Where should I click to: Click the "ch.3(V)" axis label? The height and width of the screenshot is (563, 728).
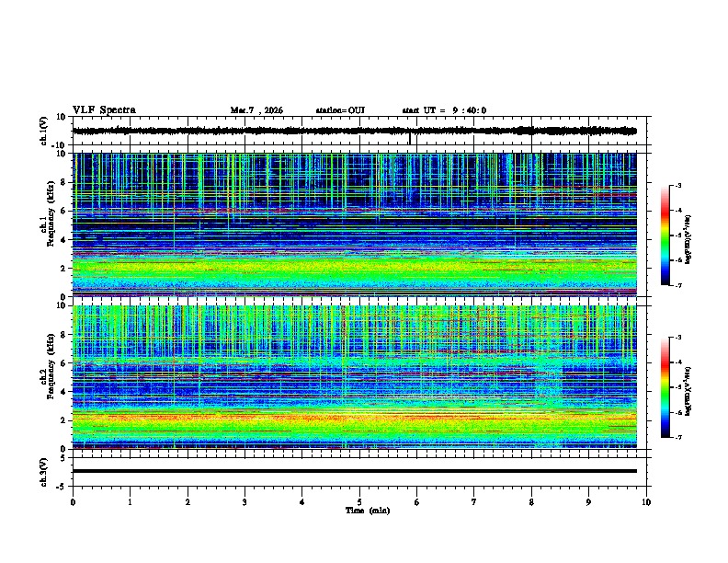44,473
